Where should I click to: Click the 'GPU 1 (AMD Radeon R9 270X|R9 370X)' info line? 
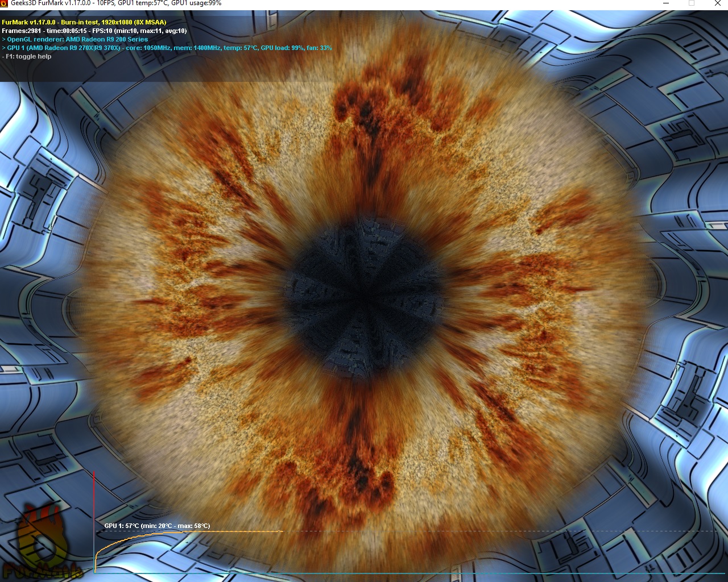pyautogui.click(x=167, y=48)
